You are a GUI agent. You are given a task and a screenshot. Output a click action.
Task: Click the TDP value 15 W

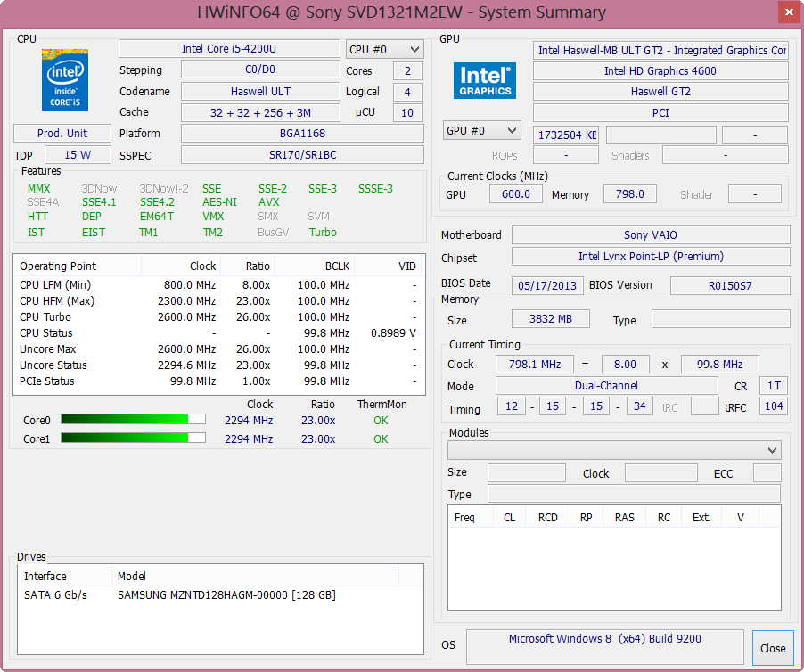pyautogui.click(x=78, y=155)
